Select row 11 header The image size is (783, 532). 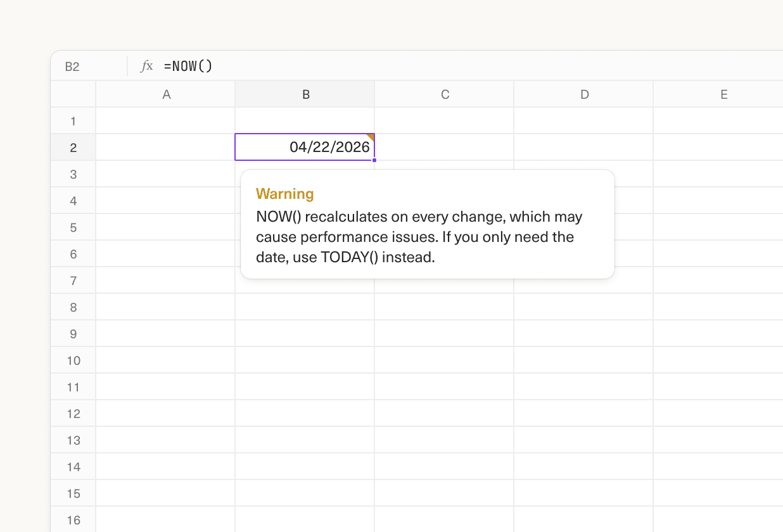click(73, 387)
